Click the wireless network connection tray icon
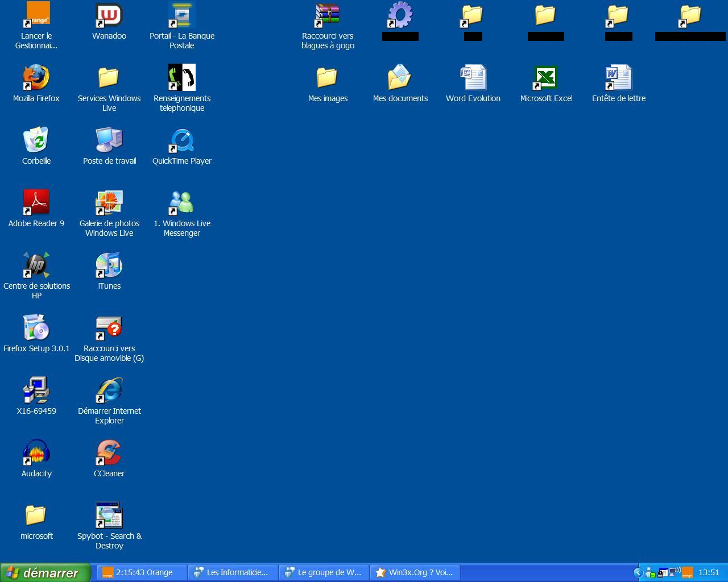 [675, 572]
